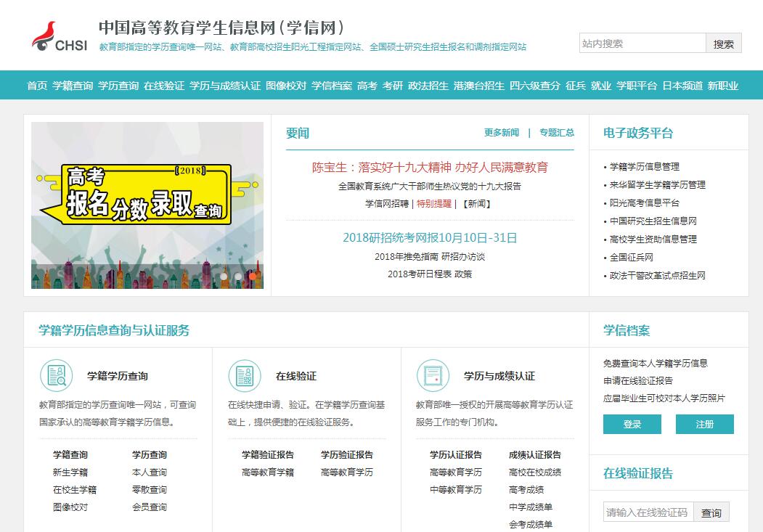763x532 pixels.
Task: Open the 中学成绩单 link
Action: (x=531, y=507)
